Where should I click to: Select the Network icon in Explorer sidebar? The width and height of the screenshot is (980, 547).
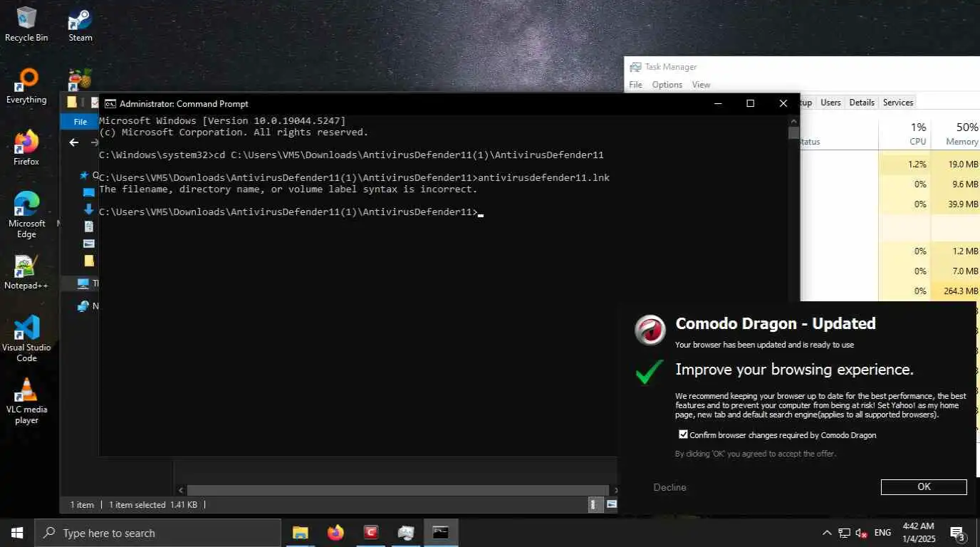[x=83, y=306]
